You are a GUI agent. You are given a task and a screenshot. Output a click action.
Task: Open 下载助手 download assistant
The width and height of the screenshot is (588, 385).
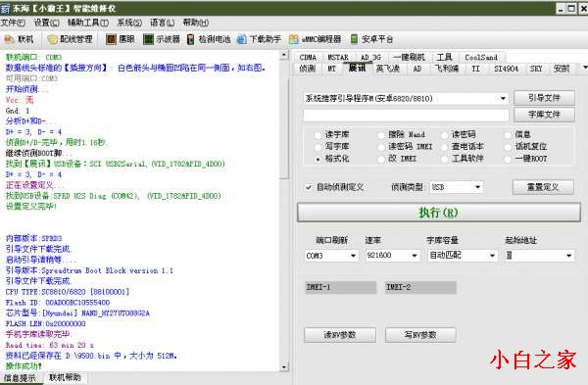coord(259,39)
